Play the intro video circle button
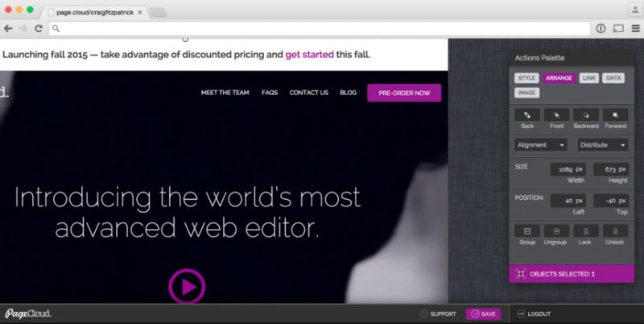 pyautogui.click(x=187, y=287)
